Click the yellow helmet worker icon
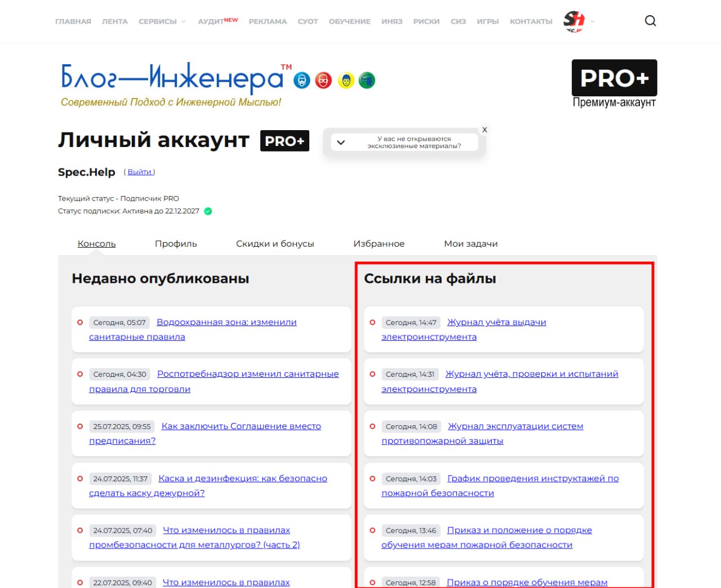The width and height of the screenshot is (721, 588). pyautogui.click(x=345, y=81)
